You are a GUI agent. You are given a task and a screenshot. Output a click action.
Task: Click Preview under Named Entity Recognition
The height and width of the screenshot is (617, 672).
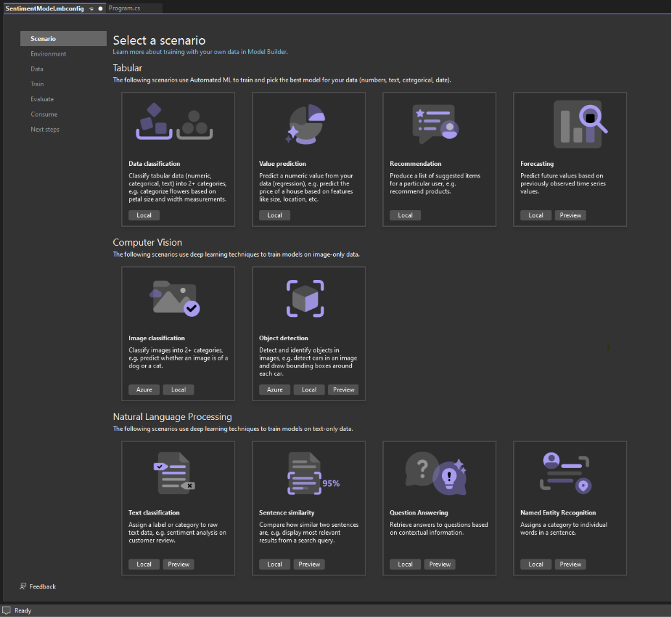click(x=570, y=564)
